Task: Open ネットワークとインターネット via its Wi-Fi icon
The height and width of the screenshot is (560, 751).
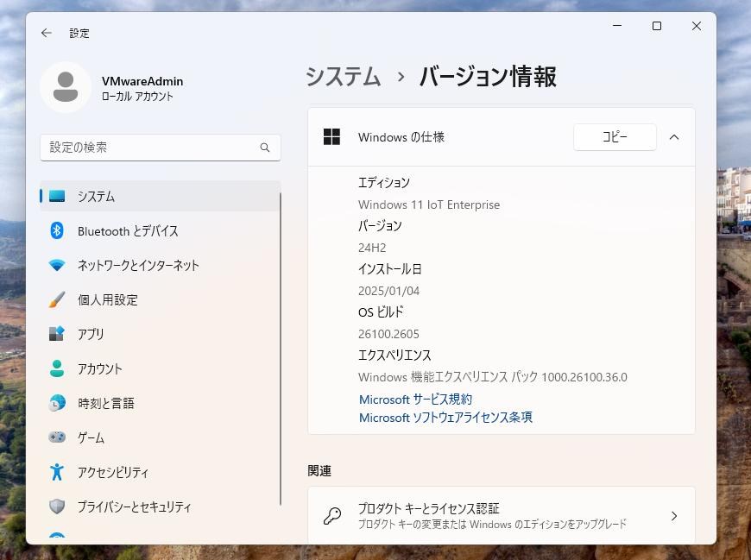Action: (x=57, y=265)
